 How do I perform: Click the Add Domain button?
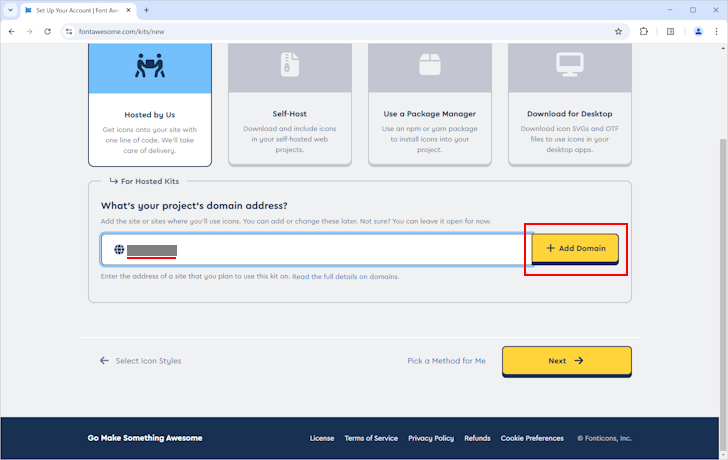click(x=575, y=248)
